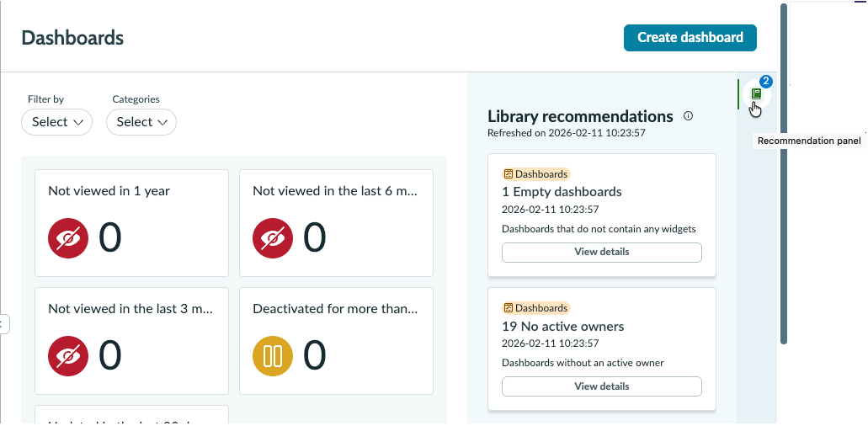Click the crossed-eye icon in Not viewed in the last 3 months
The width and height of the screenshot is (868, 426).
click(x=68, y=356)
